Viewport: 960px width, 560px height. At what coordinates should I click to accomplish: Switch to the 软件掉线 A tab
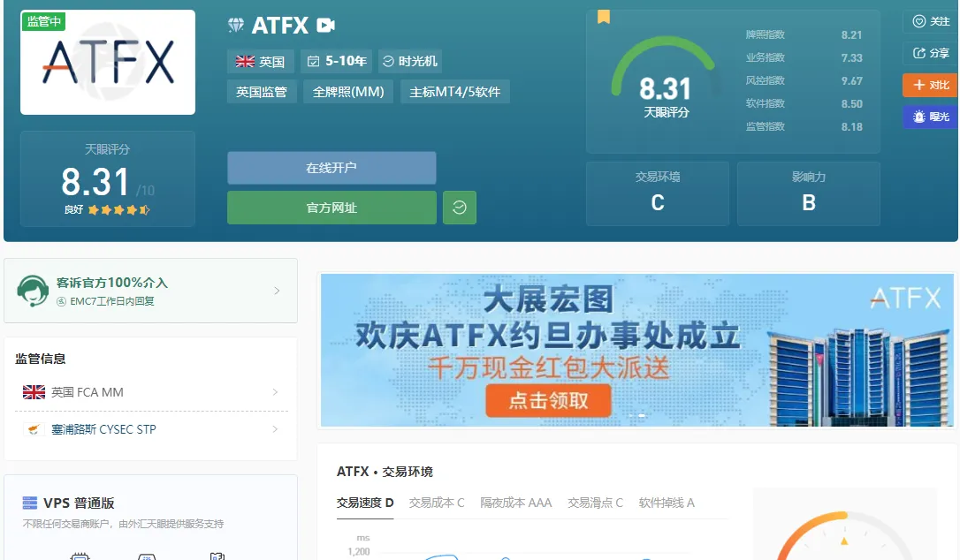coord(667,503)
